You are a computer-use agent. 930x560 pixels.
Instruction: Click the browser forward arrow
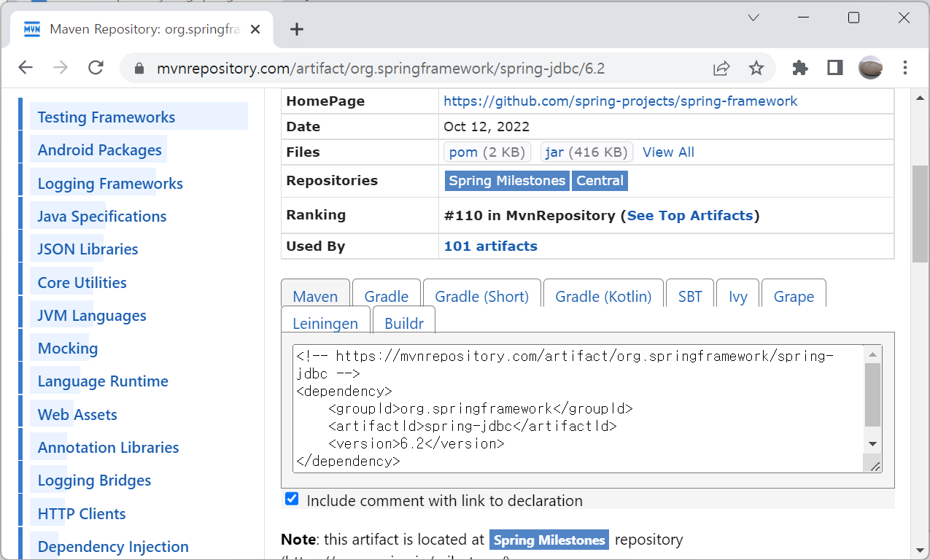click(61, 68)
